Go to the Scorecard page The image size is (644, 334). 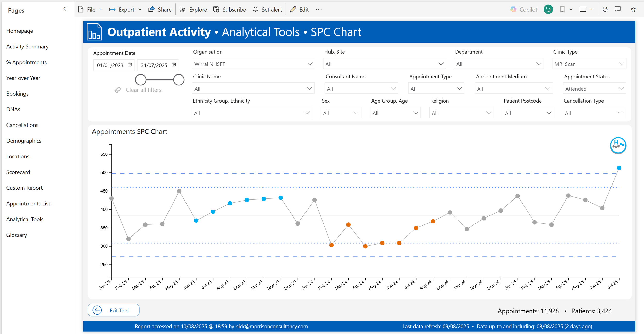[x=18, y=172]
